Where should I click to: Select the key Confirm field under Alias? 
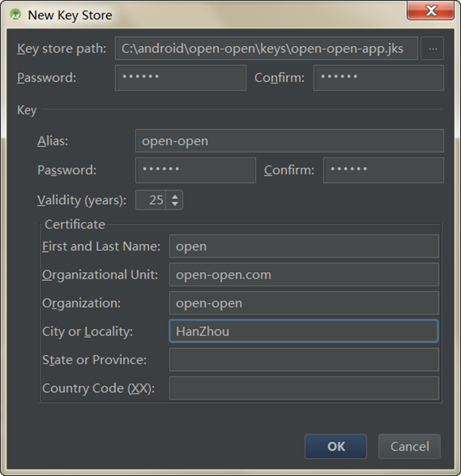pos(383,170)
